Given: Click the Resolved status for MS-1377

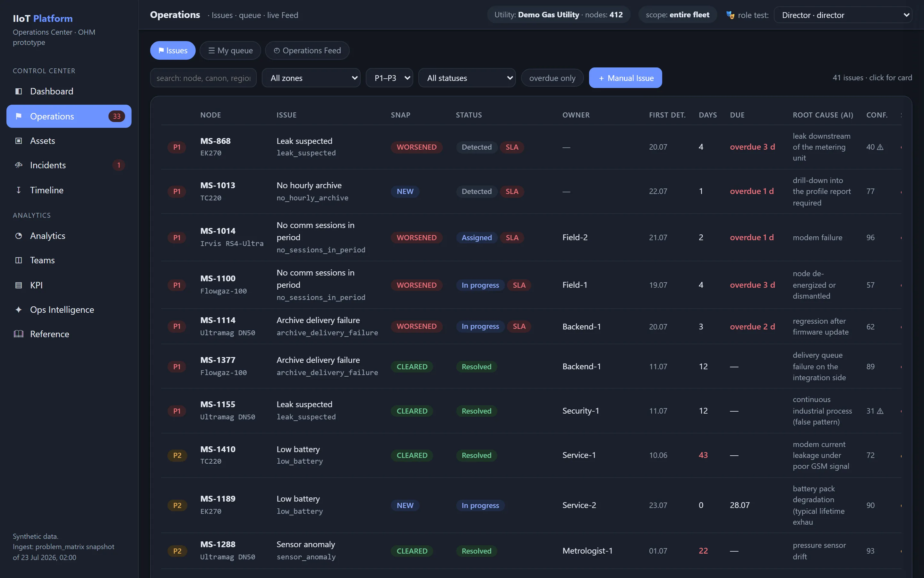Looking at the screenshot, I should point(476,367).
